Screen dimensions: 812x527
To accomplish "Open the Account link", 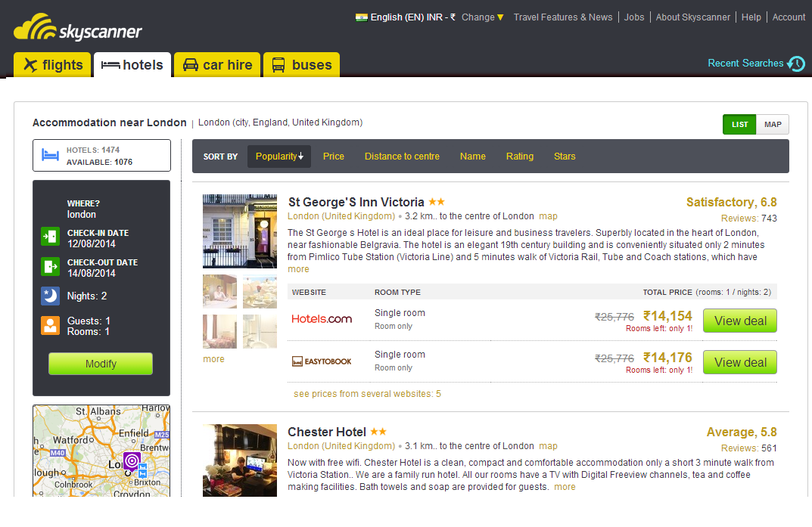I will click(x=789, y=17).
